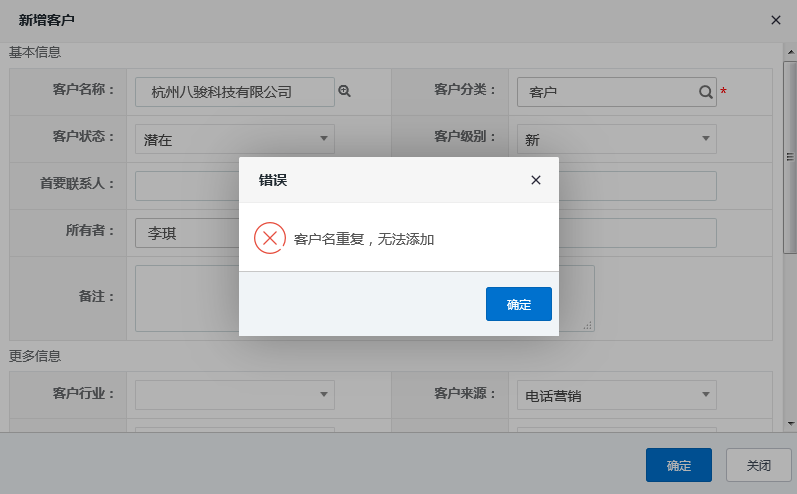Click the 客户名称 input field
797x494 pixels.
click(x=234, y=92)
